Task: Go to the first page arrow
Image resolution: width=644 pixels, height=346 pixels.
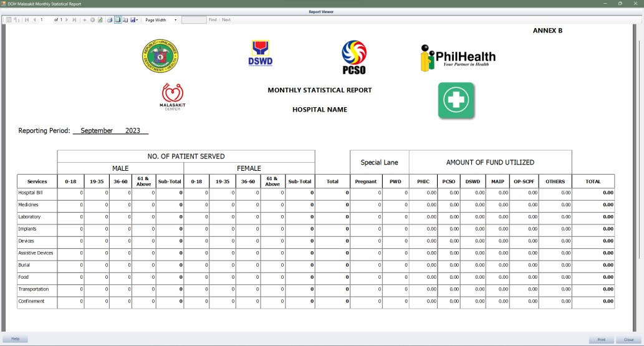Action: (27, 20)
